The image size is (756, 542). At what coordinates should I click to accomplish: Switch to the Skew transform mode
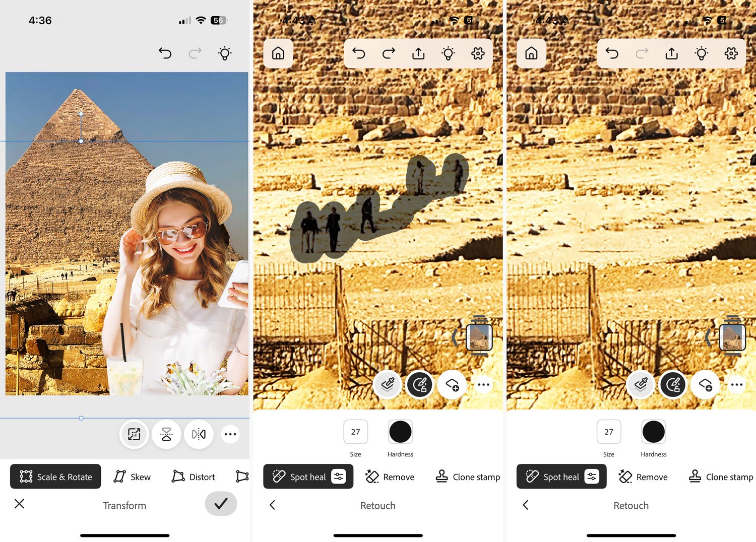pyautogui.click(x=132, y=477)
